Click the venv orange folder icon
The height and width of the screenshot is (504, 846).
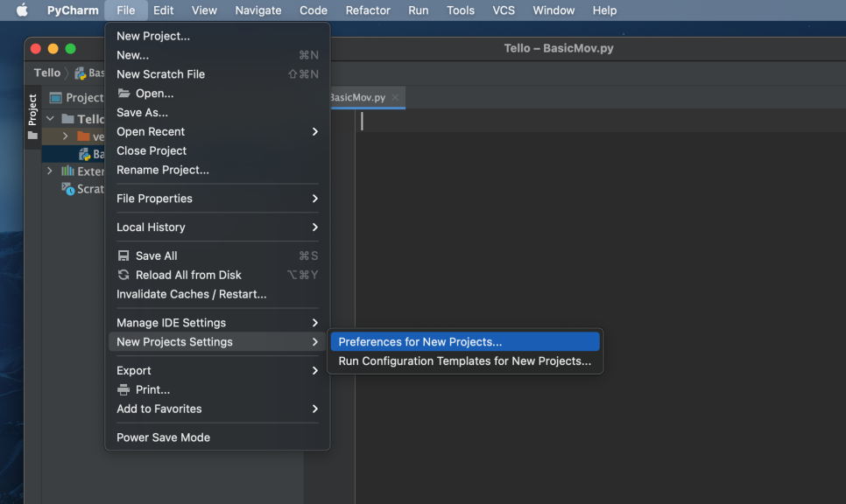point(83,136)
